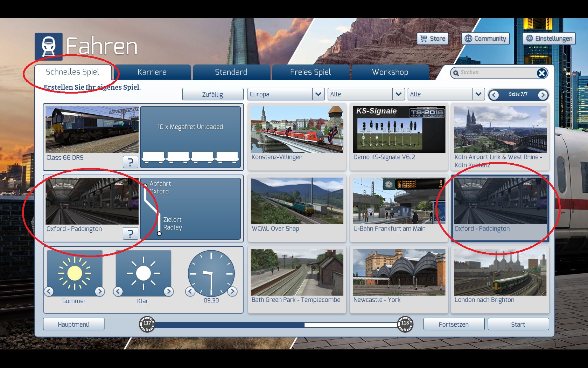This screenshot has height=368, width=588.
Task: Click the Fahren train logo icon
Action: (49, 46)
